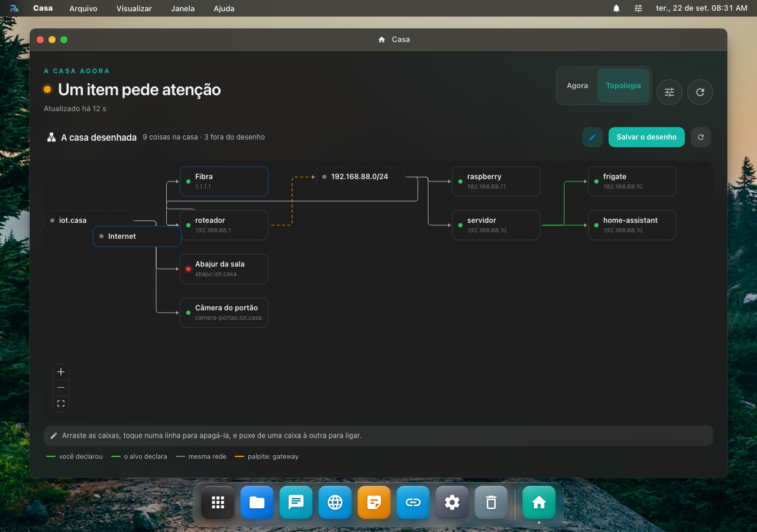Click the Casa home app icon in the dock
Image resolution: width=757 pixels, height=532 pixels.
pos(539,502)
